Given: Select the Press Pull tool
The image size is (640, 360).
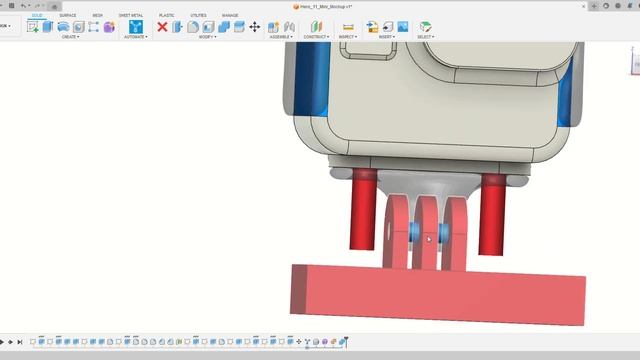Looking at the screenshot, I should click(177, 27).
